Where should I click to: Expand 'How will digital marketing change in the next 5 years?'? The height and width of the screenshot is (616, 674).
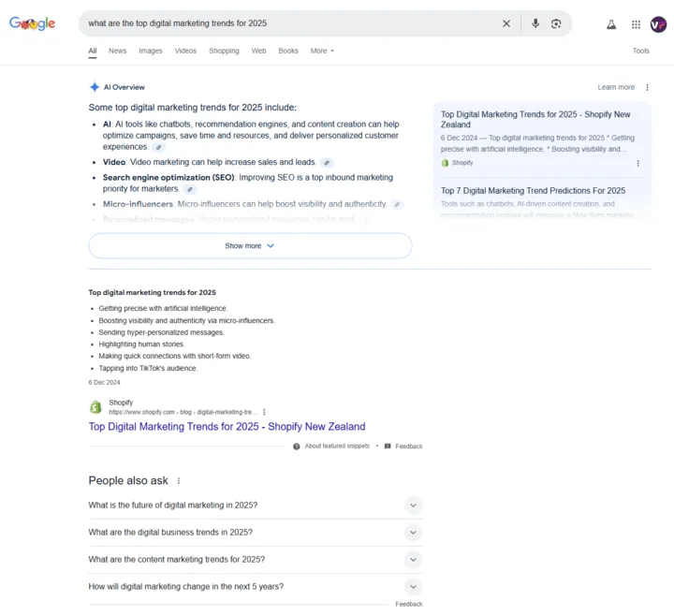point(256,586)
